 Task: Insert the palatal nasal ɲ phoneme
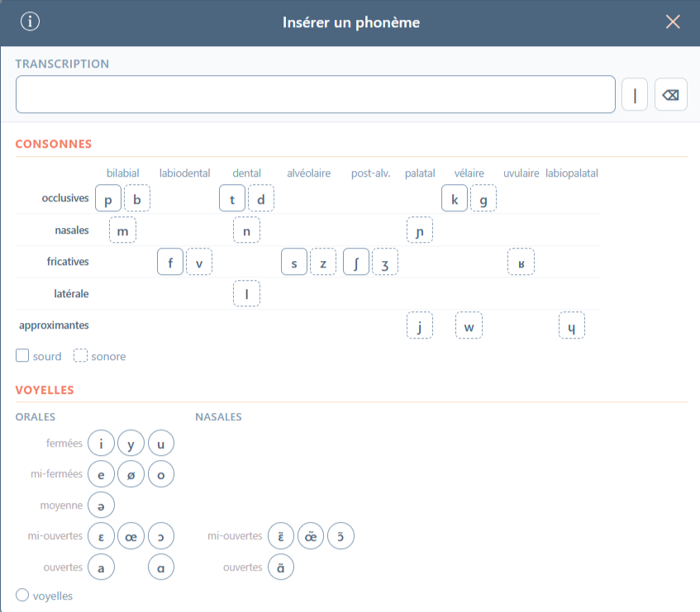pyautogui.click(x=420, y=230)
